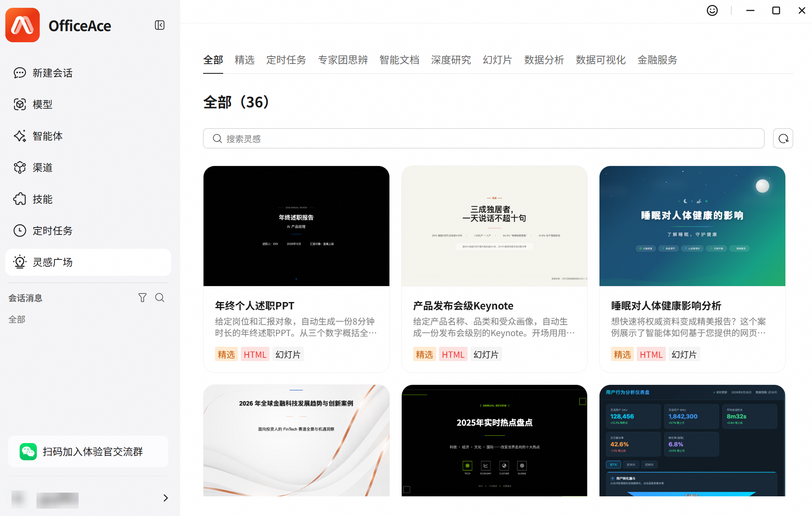812x516 pixels.
Task: Switch to the 金融服务 tab
Action: 657,60
